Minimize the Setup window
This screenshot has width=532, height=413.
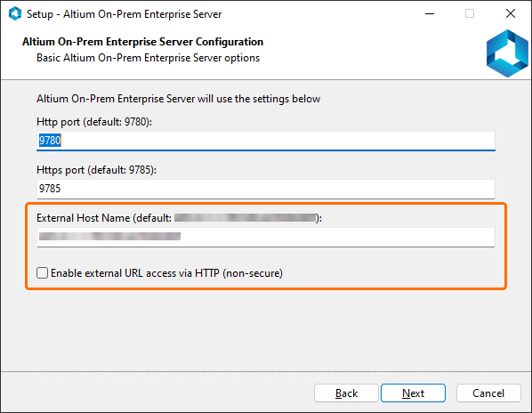click(430, 14)
